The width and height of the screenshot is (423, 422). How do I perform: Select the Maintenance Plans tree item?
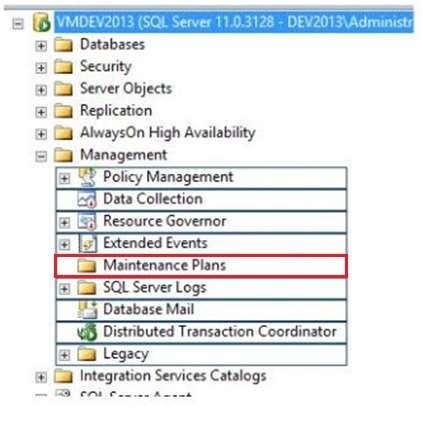(164, 265)
